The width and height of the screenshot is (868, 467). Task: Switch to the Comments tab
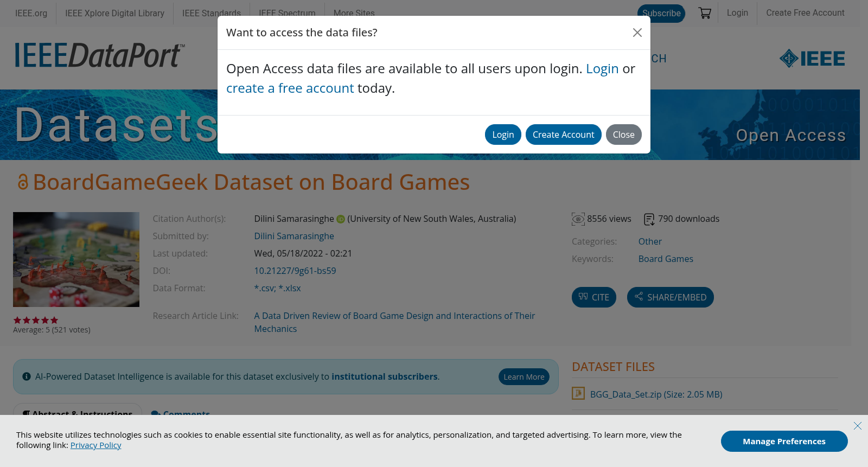[x=181, y=413]
